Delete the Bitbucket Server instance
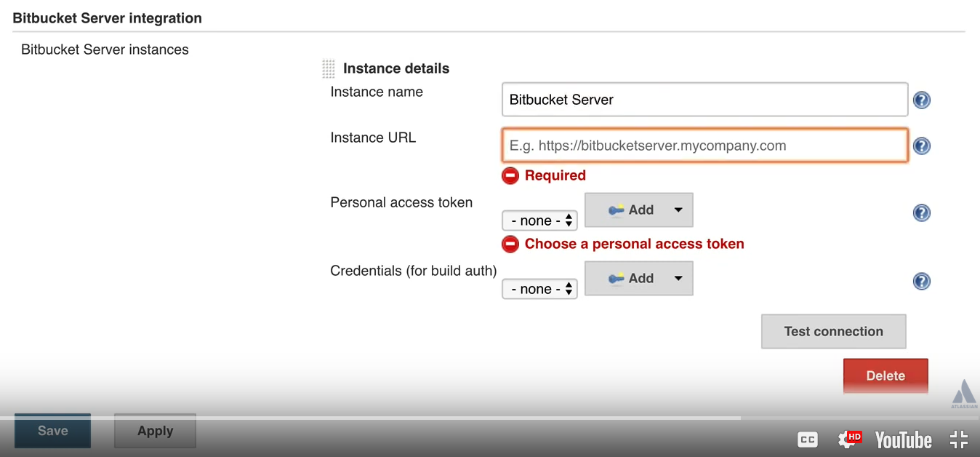The image size is (980, 457). [885, 376]
